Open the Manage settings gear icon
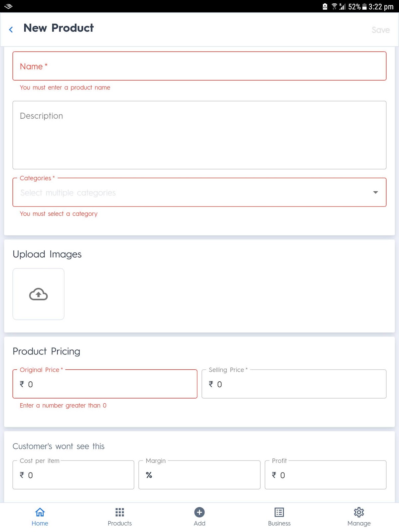The height and width of the screenshot is (532, 399). [359, 512]
